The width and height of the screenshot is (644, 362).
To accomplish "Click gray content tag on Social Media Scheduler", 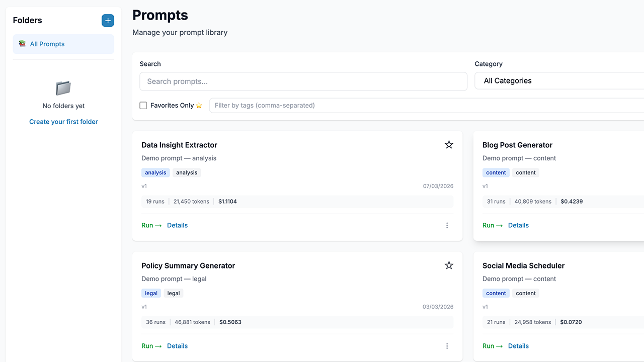I will pos(526,293).
